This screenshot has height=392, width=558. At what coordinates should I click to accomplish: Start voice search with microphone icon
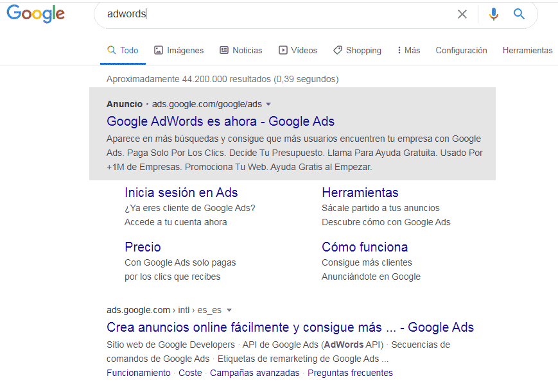494,14
